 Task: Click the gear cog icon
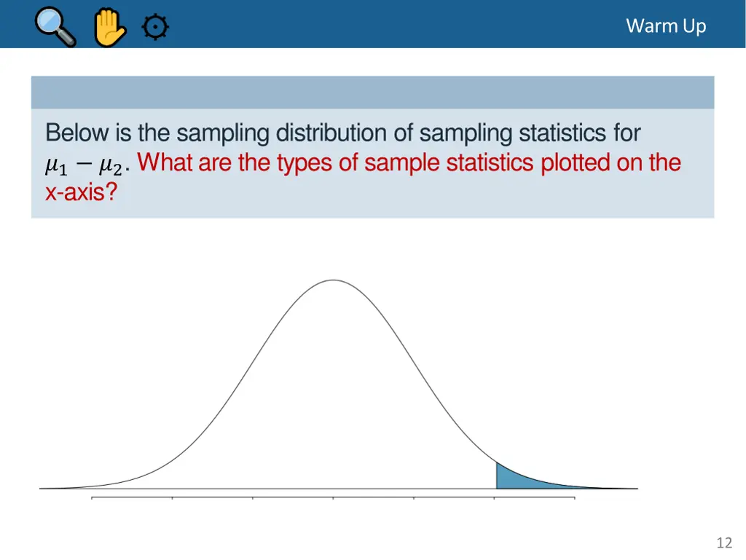point(155,27)
